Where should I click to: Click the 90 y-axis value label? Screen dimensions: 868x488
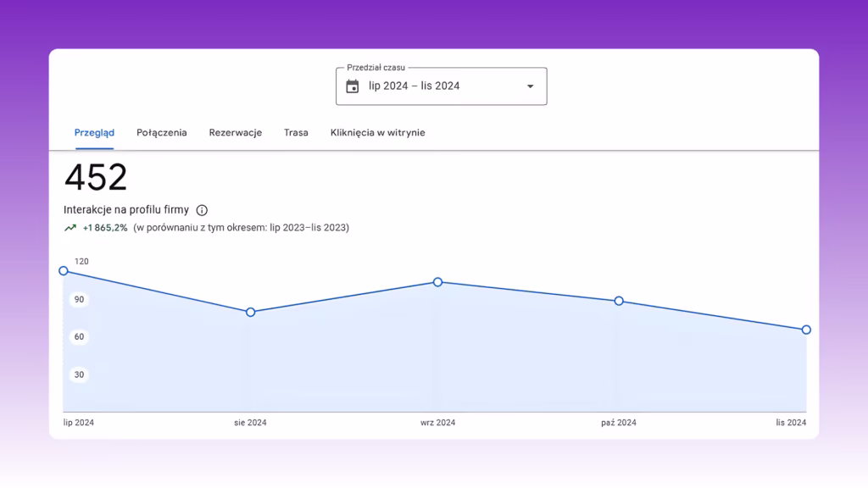(x=79, y=300)
